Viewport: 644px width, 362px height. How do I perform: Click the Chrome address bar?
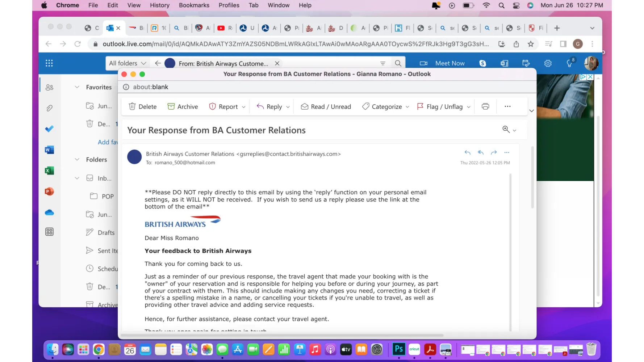click(x=295, y=44)
